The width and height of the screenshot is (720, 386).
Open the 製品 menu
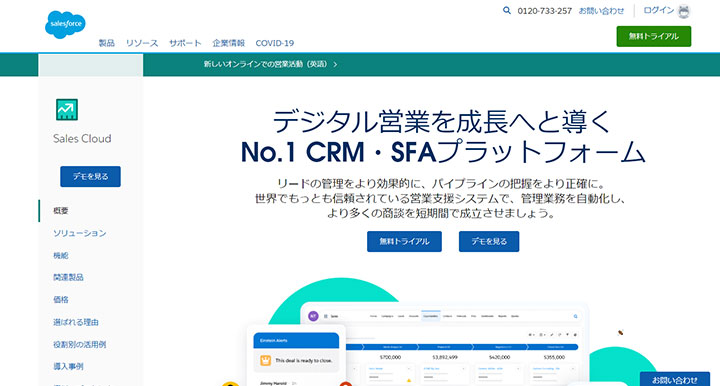(x=107, y=43)
